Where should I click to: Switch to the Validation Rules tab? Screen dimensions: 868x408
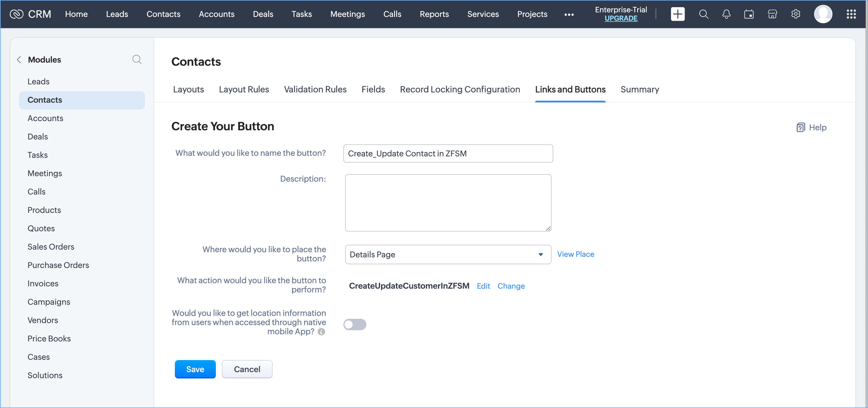click(315, 89)
